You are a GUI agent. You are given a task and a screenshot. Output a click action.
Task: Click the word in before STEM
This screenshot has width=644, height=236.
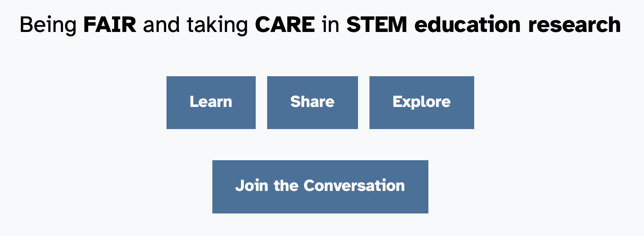pos(331,25)
